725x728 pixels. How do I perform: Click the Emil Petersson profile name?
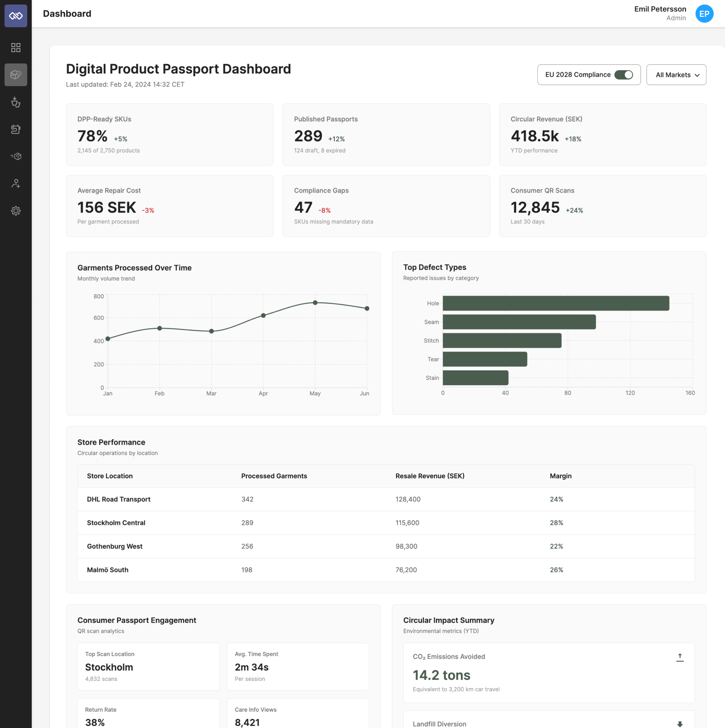point(660,9)
